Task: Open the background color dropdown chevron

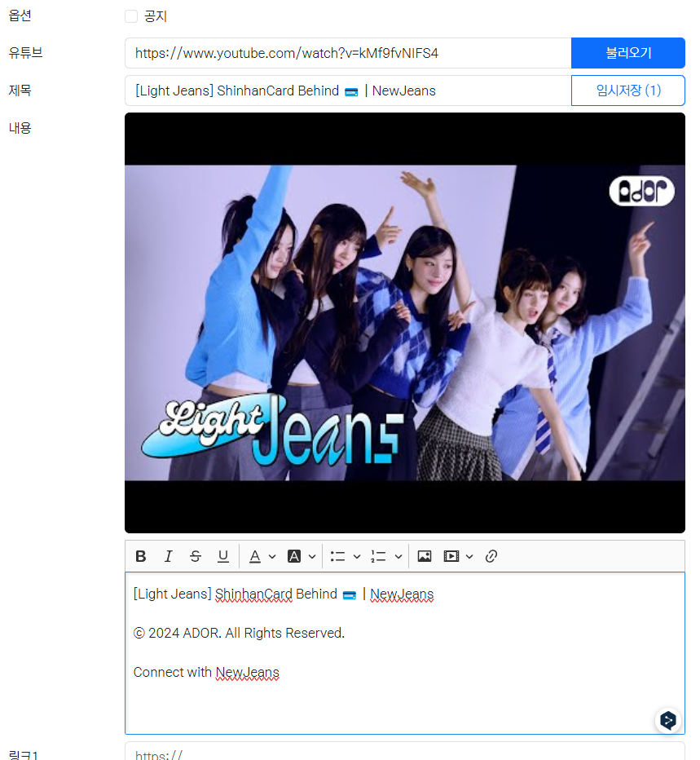Action: tap(312, 556)
